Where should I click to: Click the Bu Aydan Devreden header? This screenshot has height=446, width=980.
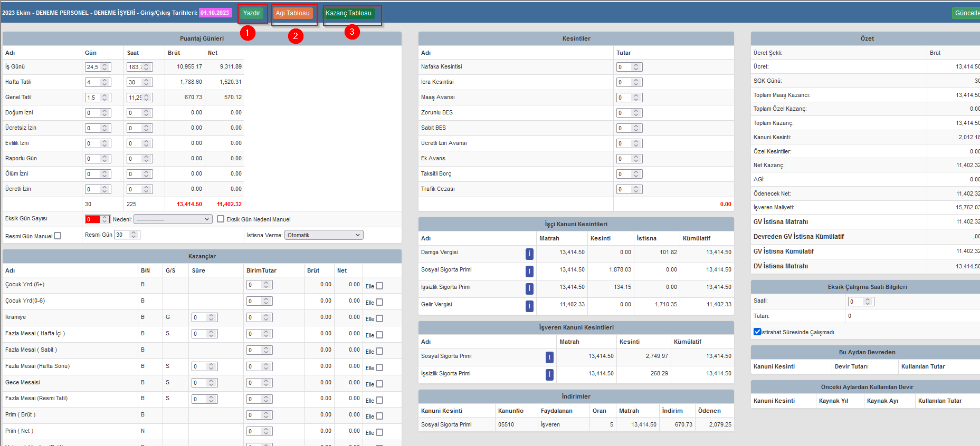pos(867,352)
